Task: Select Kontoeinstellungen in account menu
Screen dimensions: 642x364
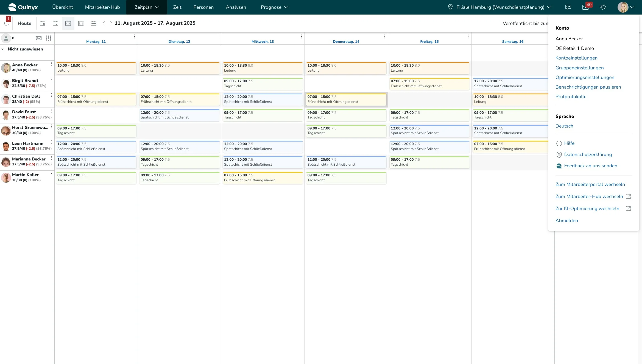Action: [x=576, y=58]
